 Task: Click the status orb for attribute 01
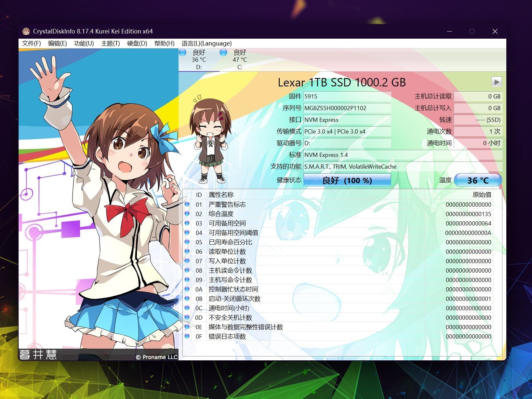coord(187,204)
